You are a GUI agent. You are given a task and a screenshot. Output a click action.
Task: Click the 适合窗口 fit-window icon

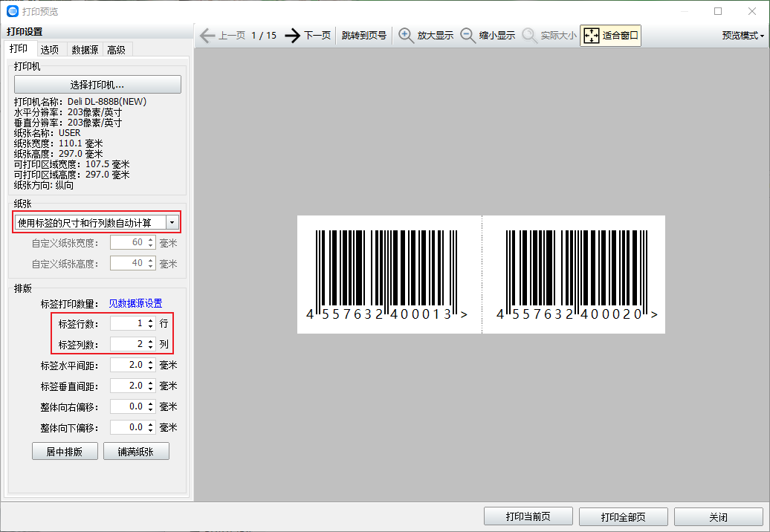[x=592, y=36]
